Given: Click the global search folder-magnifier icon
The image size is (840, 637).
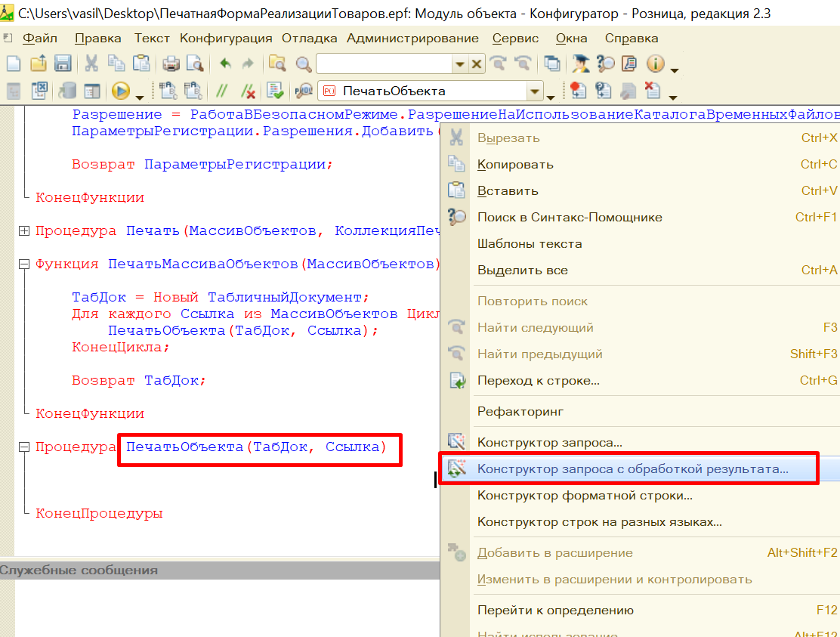Looking at the screenshot, I should [x=277, y=63].
